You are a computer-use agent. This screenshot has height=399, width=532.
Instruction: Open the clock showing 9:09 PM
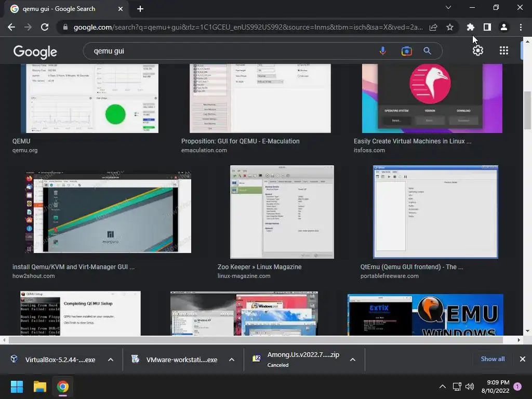495,387
